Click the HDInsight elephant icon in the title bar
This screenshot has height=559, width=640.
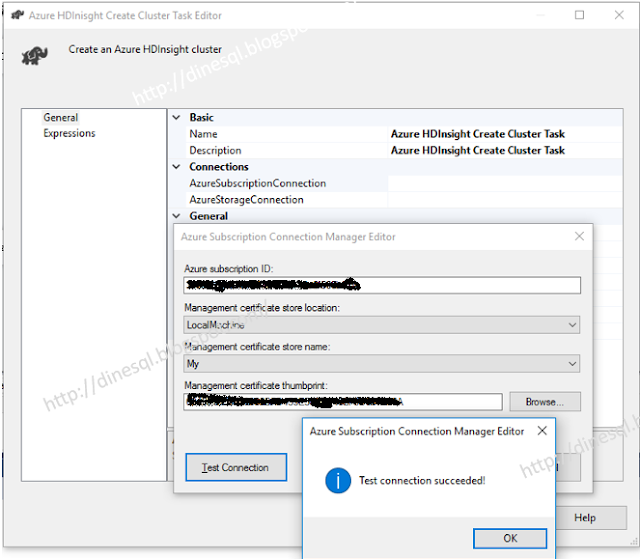[x=18, y=15]
